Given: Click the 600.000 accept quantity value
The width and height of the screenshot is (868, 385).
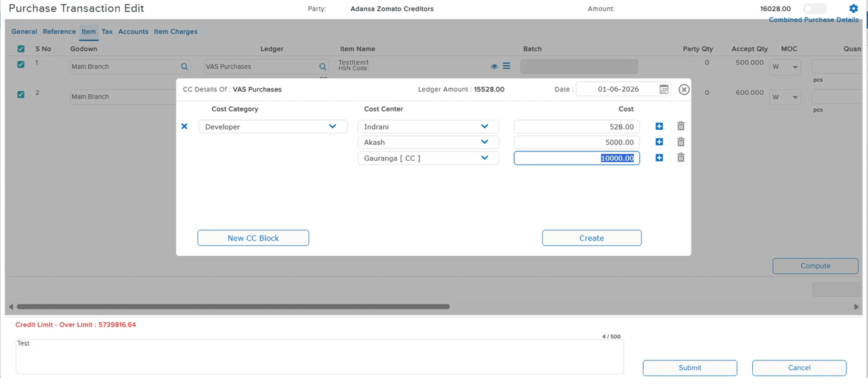Looking at the screenshot, I should pos(749,93).
